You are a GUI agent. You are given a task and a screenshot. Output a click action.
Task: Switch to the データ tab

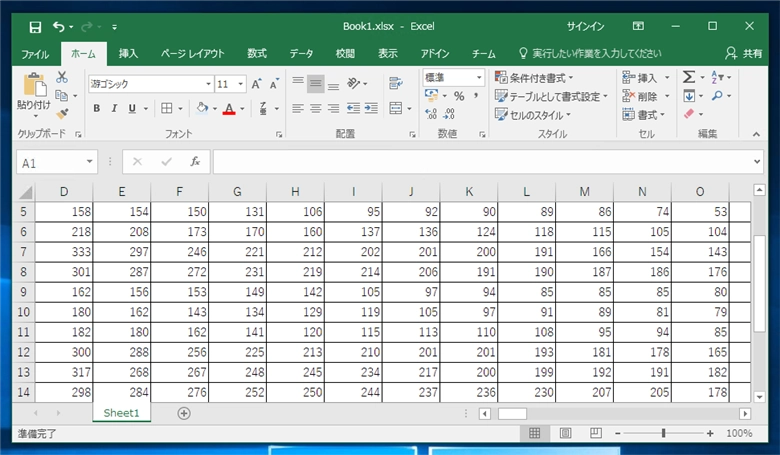click(x=301, y=54)
